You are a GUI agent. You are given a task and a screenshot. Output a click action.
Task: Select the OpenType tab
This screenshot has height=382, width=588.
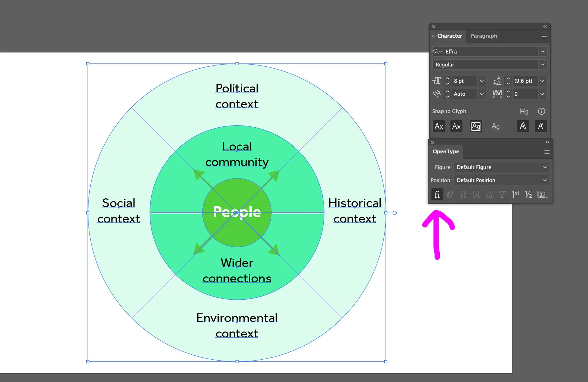(446, 152)
